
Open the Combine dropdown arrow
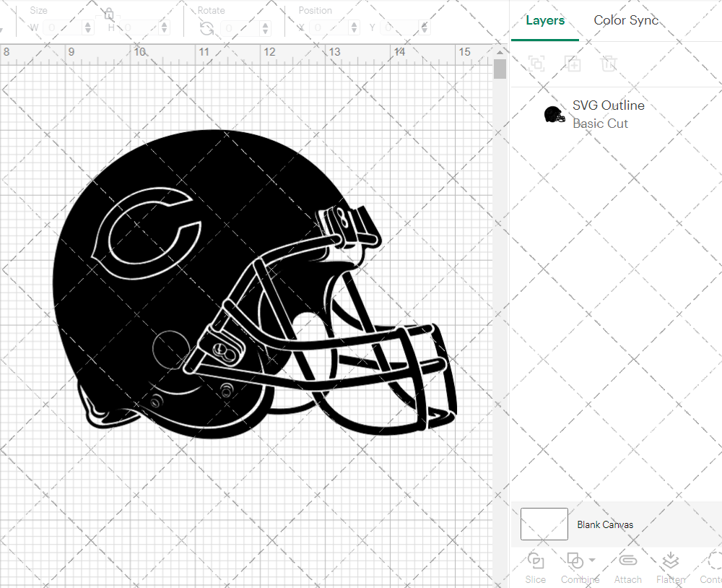coord(592,561)
